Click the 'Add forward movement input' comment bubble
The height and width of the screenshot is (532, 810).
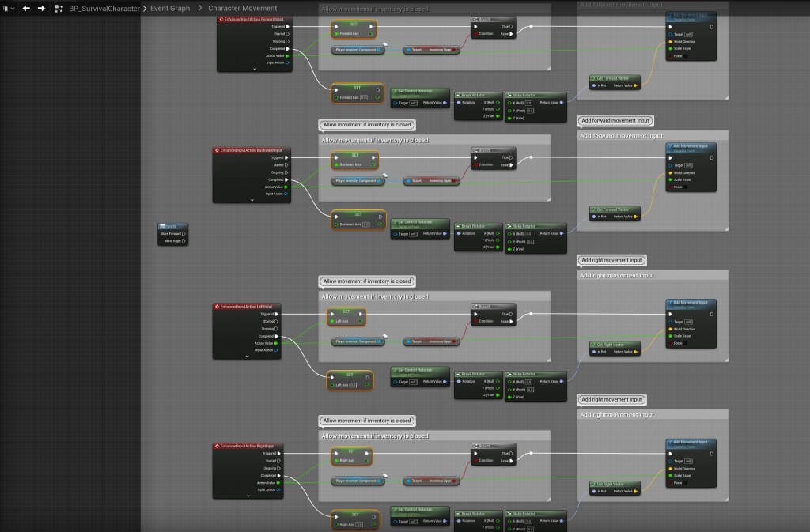tap(616, 121)
